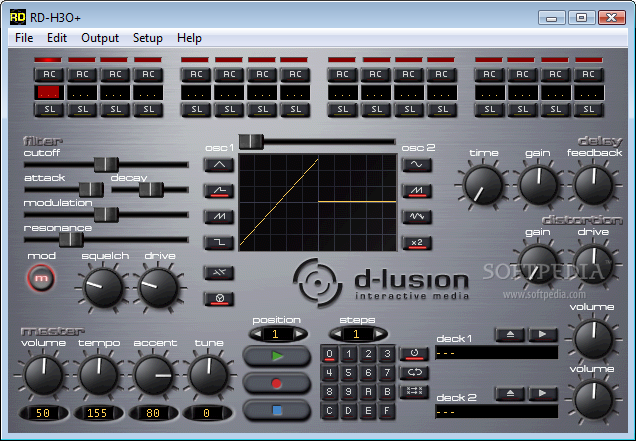636x441 pixels.
Task: Click the squelch knob
Action: (103, 288)
